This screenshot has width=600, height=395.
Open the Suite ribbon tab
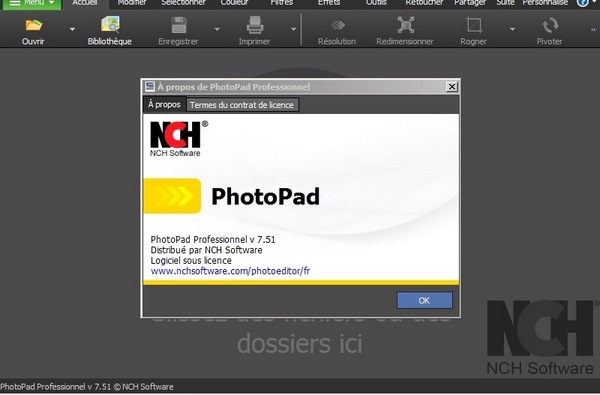tap(505, 3)
